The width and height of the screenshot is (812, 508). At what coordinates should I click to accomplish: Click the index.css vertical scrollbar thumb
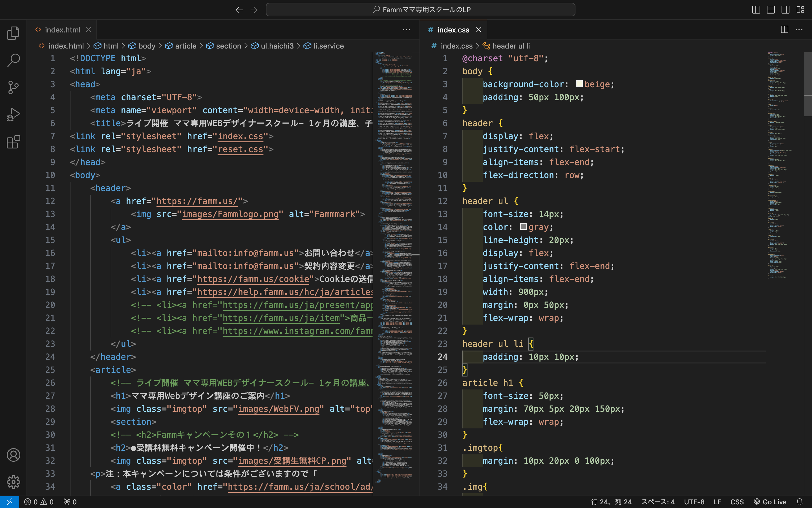(x=808, y=84)
